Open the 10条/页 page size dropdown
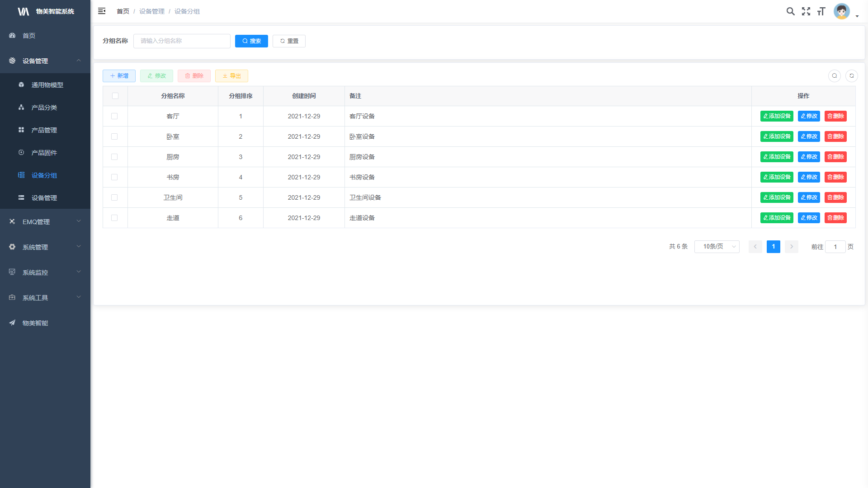 pos(717,247)
